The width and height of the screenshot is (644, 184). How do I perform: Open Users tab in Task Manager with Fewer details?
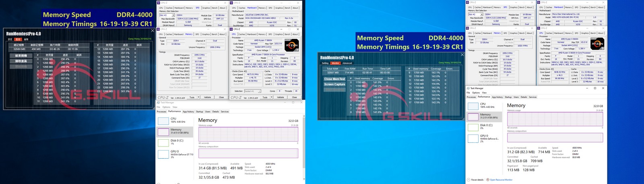click(516, 97)
